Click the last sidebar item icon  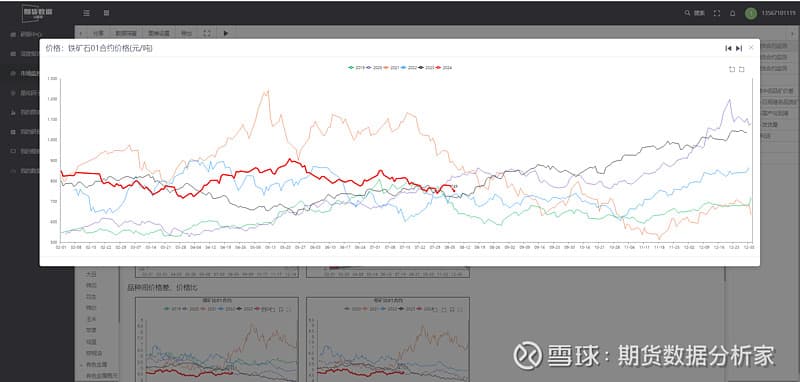click(x=13, y=171)
